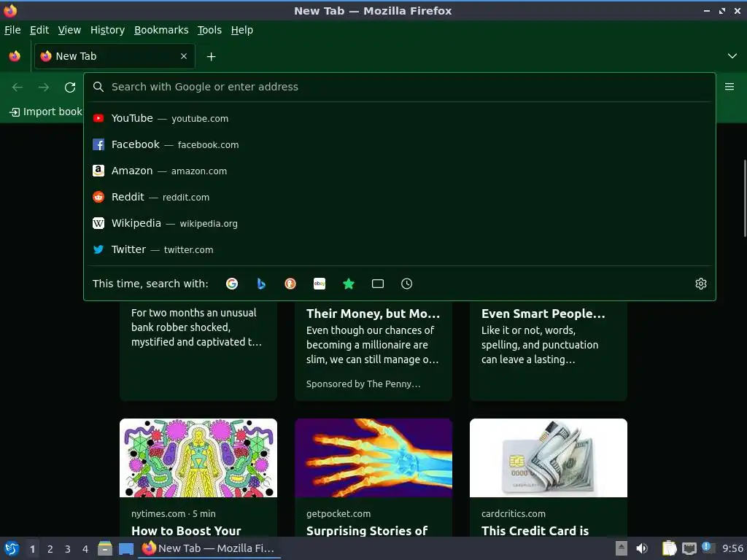Select the YouTube suggestion
The height and width of the screenshot is (560, 747).
pyautogui.click(x=400, y=118)
